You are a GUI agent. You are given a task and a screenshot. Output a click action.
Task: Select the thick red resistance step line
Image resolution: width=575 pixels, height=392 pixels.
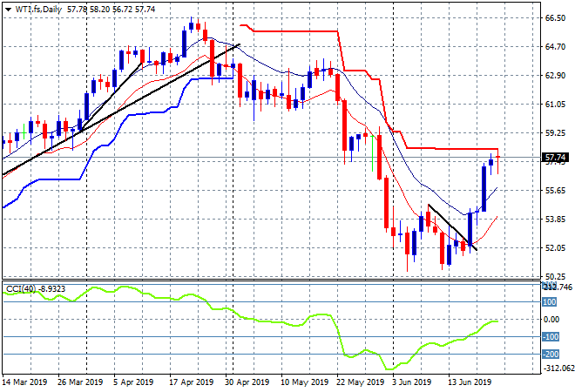tap(337, 31)
